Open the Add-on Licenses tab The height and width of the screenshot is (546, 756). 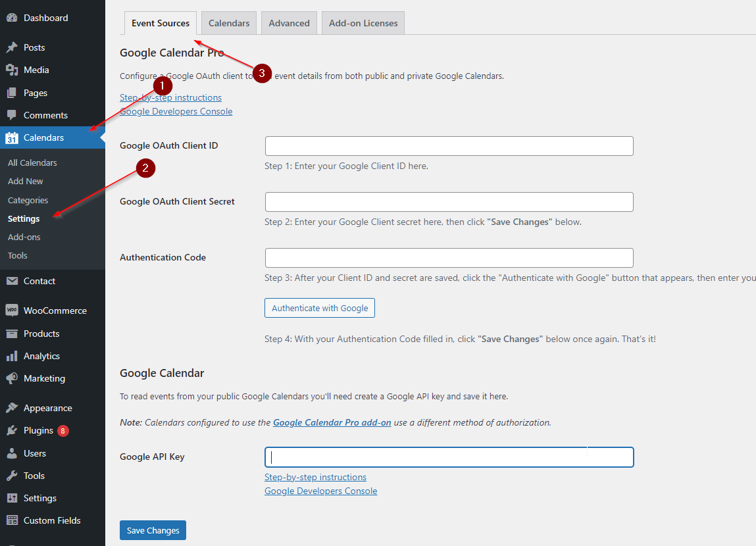coord(363,23)
